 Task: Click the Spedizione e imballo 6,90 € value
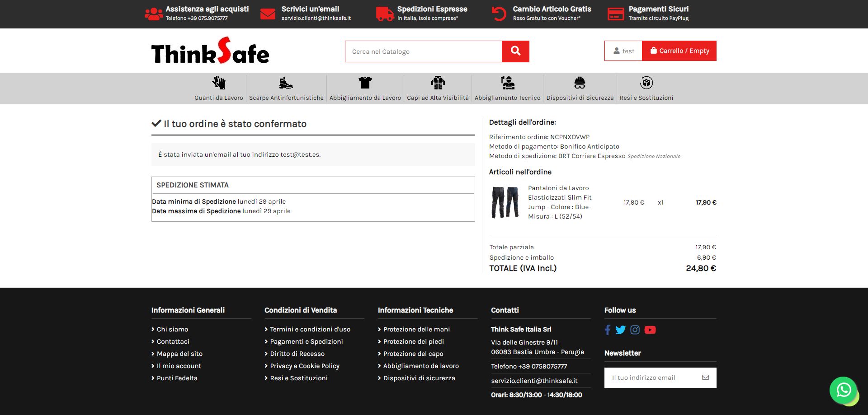point(707,257)
